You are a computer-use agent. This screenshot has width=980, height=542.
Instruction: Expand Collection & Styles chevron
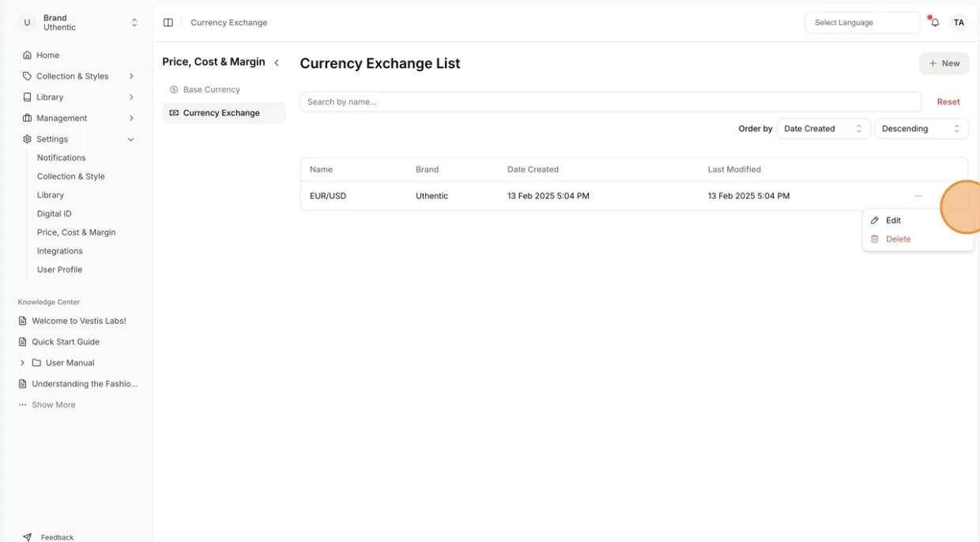coord(131,77)
